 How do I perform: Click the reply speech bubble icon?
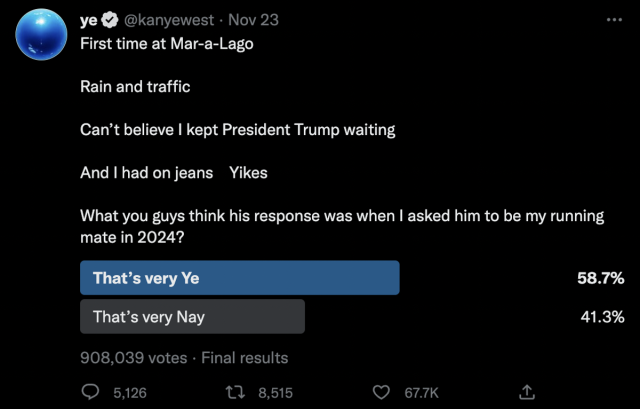[x=90, y=392]
